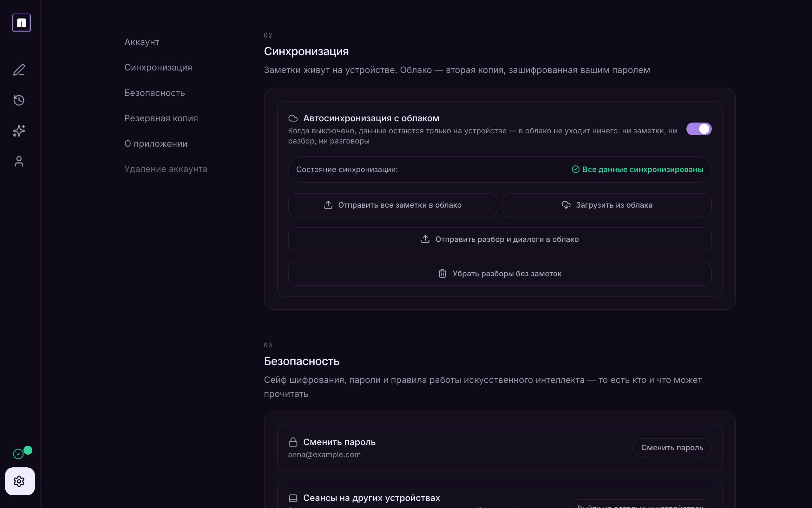Click Все данные синхронизированы status text
Viewport: 812px width, 508px height.
(x=643, y=169)
